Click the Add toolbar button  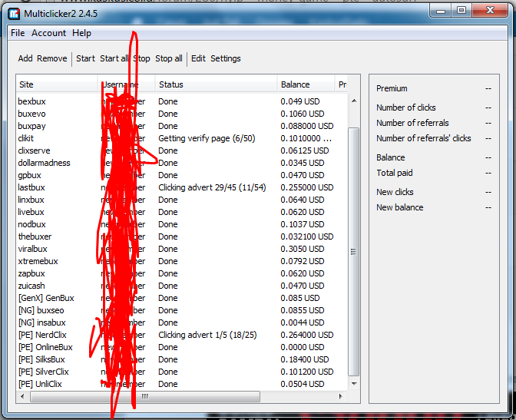pos(25,58)
